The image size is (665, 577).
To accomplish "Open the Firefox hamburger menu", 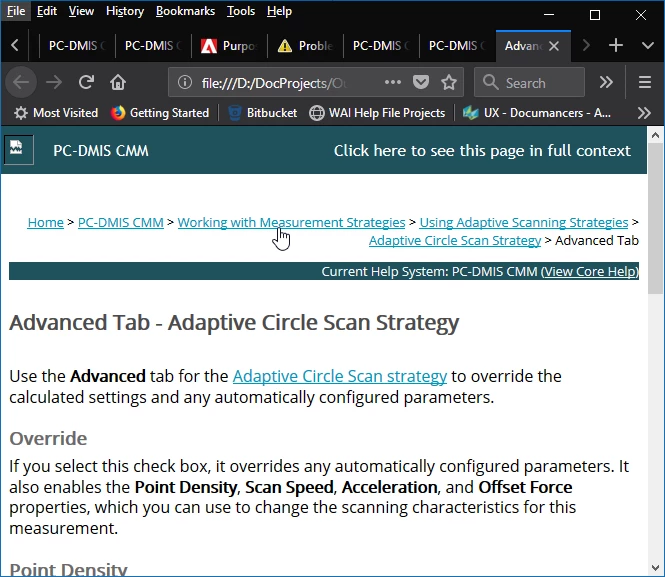I will 645,82.
